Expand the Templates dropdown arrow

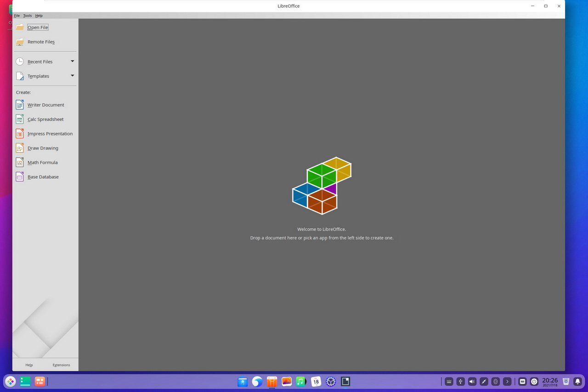[x=72, y=76]
